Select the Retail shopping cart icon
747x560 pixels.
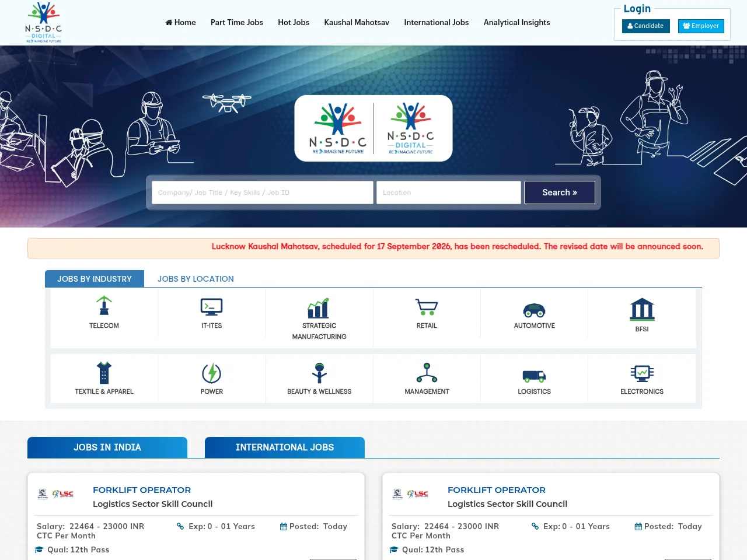pos(427,307)
